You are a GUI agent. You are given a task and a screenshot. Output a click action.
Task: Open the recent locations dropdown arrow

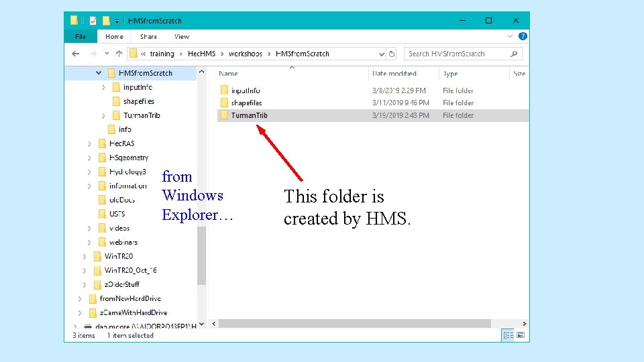[x=107, y=54]
